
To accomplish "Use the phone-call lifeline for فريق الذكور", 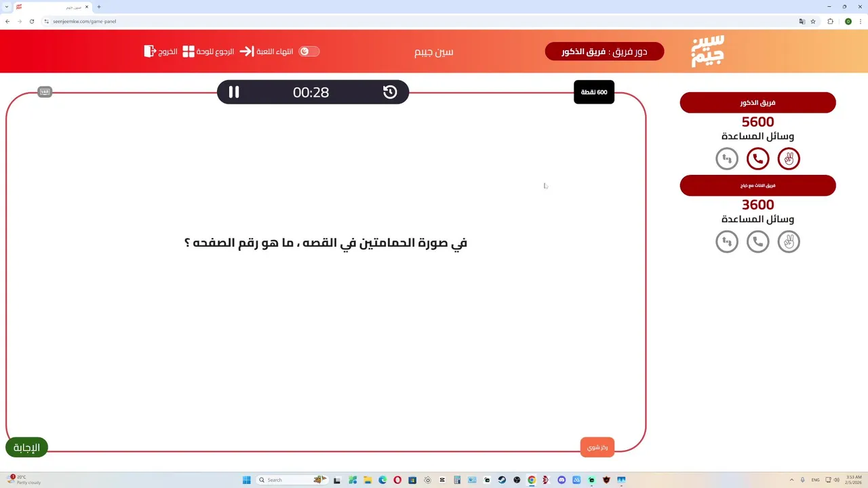I will pyautogui.click(x=757, y=159).
